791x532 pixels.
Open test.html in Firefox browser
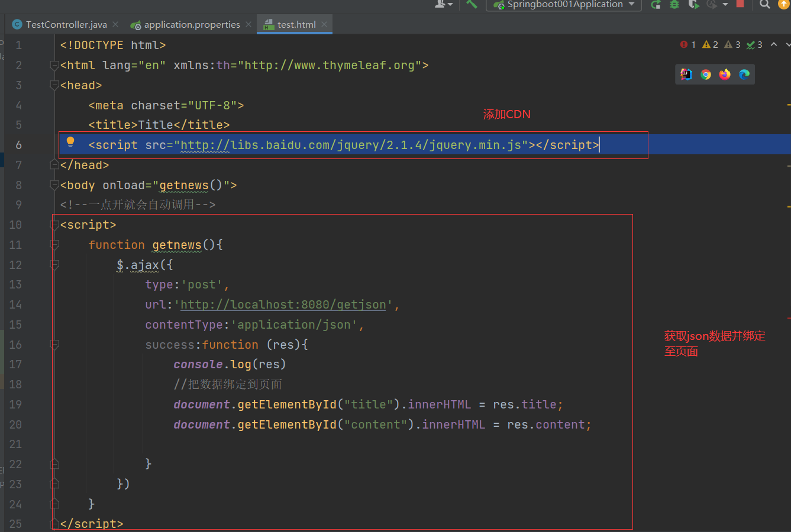pos(725,74)
